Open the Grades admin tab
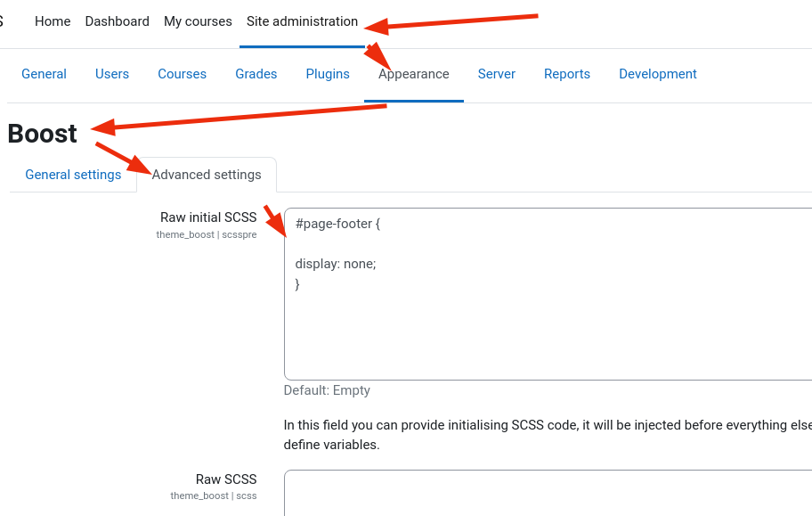This screenshot has height=516, width=812. click(x=256, y=74)
